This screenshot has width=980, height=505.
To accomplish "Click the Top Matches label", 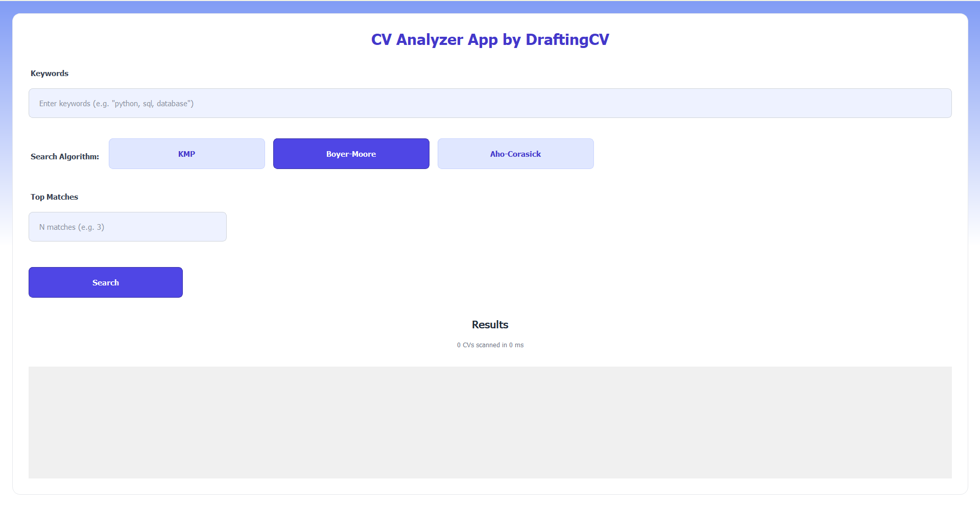I will [x=54, y=197].
